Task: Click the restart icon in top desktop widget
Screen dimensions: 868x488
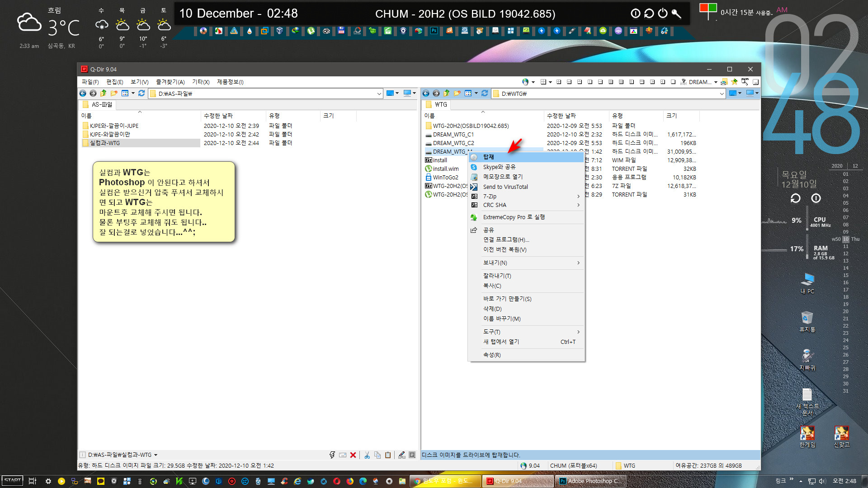Action: 649,14
